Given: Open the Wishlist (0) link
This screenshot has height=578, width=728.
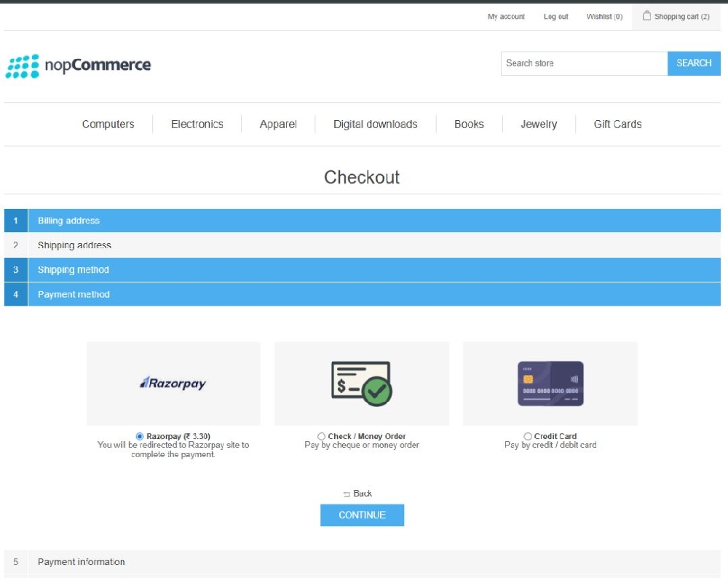Looking at the screenshot, I should (x=604, y=17).
